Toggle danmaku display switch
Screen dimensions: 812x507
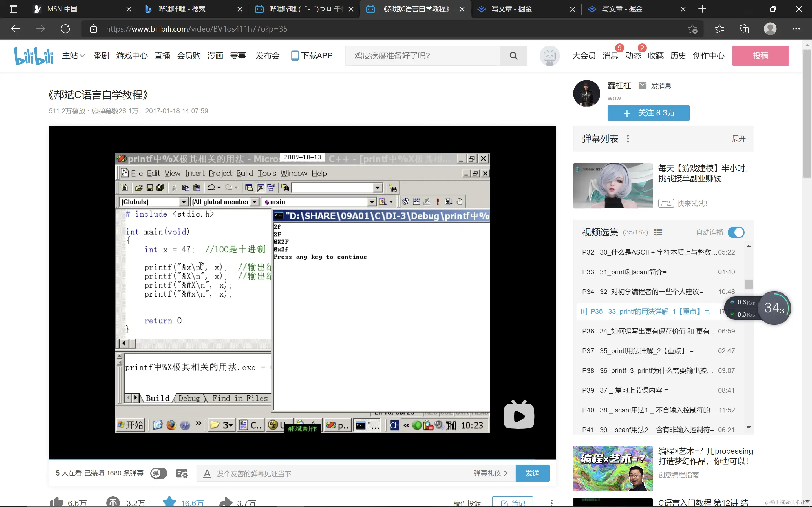[x=158, y=473]
